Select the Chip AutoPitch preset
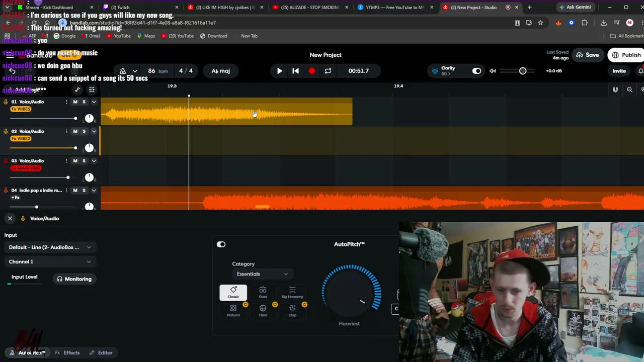644x362 pixels. tap(292, 311)
